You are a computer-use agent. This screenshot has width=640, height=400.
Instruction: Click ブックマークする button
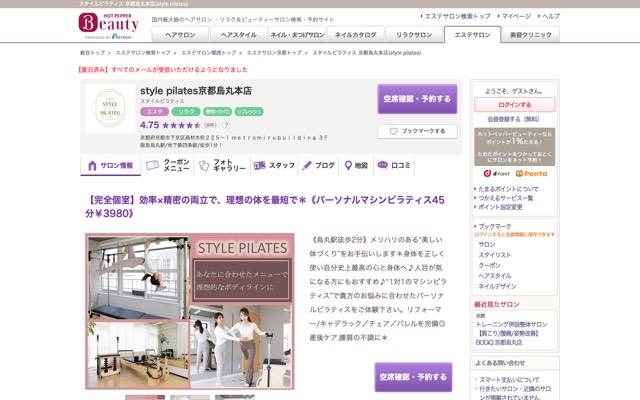pos(417,131)
